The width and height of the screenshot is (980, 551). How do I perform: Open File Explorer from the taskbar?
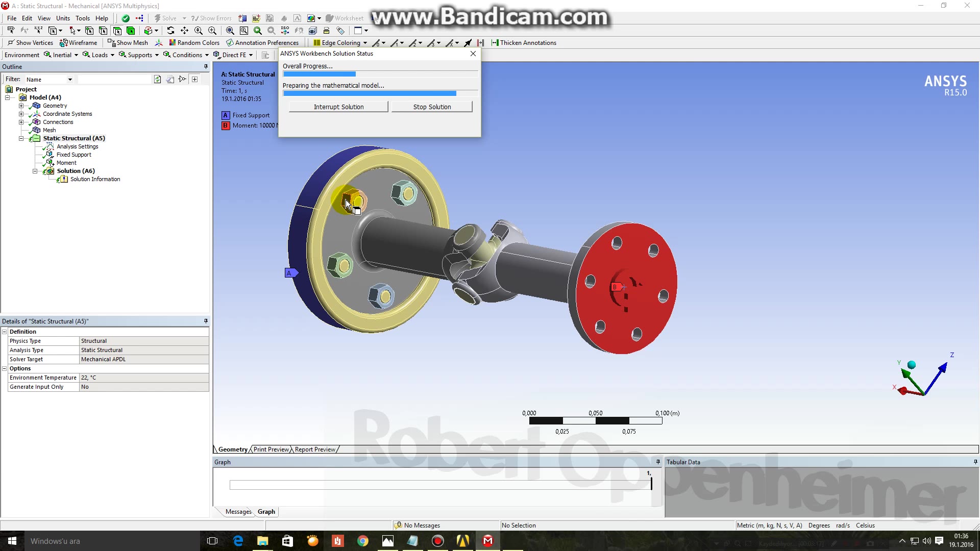coord(263,541)
